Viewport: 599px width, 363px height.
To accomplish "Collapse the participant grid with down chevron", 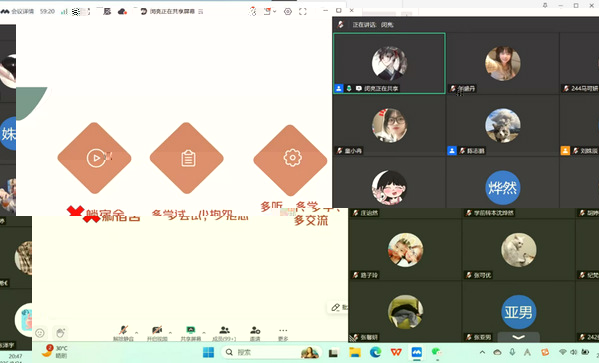I will click(x=518, y=337).
